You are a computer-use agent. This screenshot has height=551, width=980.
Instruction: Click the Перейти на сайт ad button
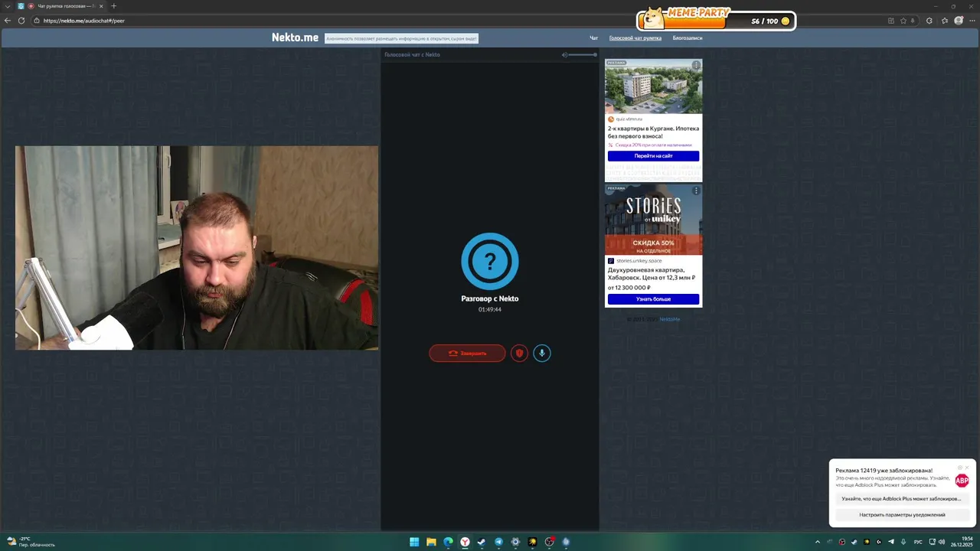coord(653,156)
